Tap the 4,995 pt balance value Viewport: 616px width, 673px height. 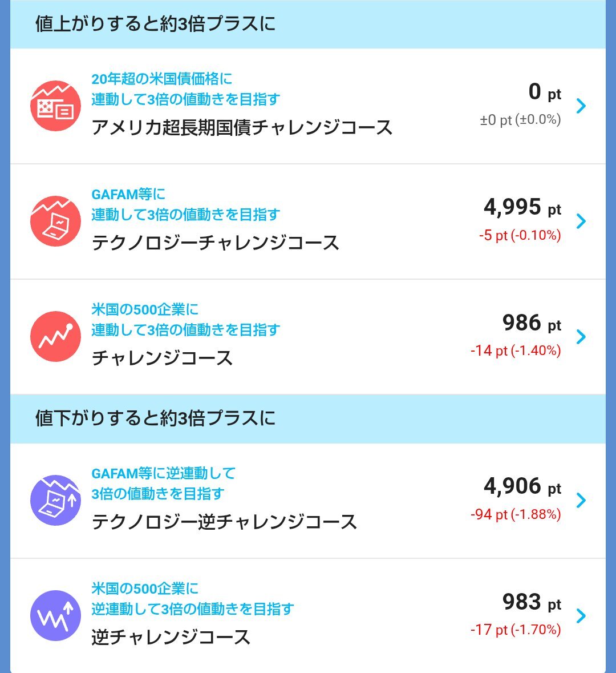522,207
